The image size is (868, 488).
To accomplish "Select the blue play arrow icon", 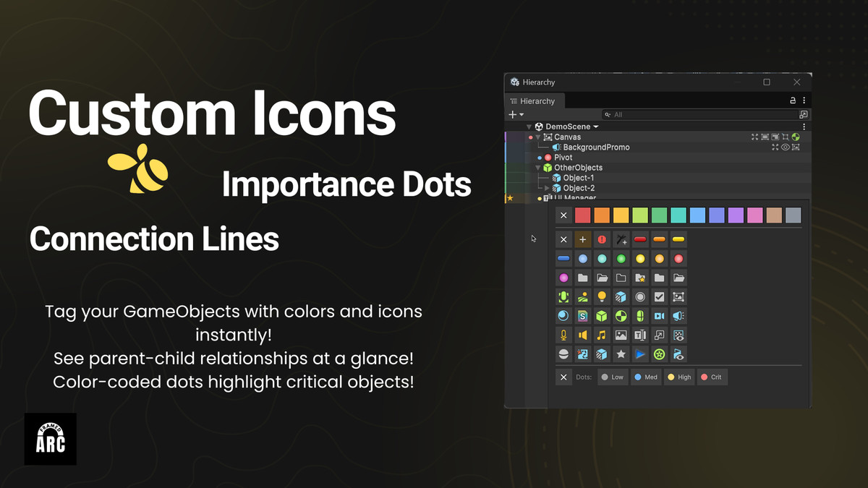I will [x=640, y=354].
